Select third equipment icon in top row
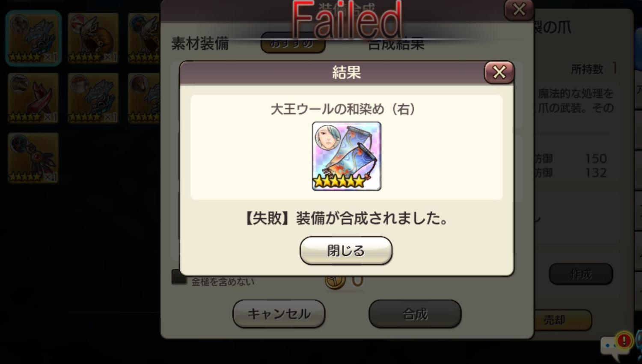This screenshot has height=364, width=642. click(x=144, y=38)
